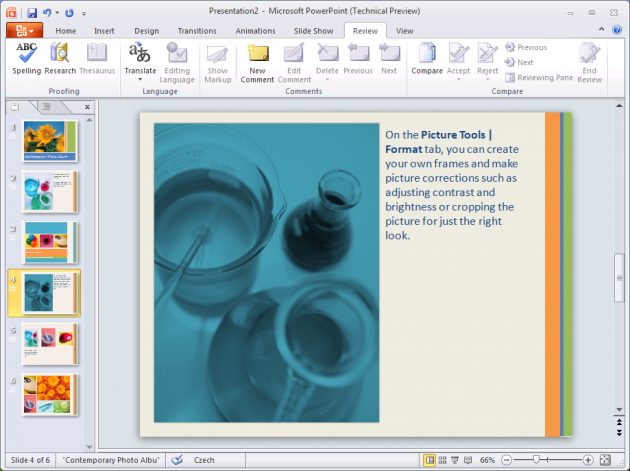Screen dimensions: 630x471
Task: Open the Slide Show tab
Action: point(313,31)
